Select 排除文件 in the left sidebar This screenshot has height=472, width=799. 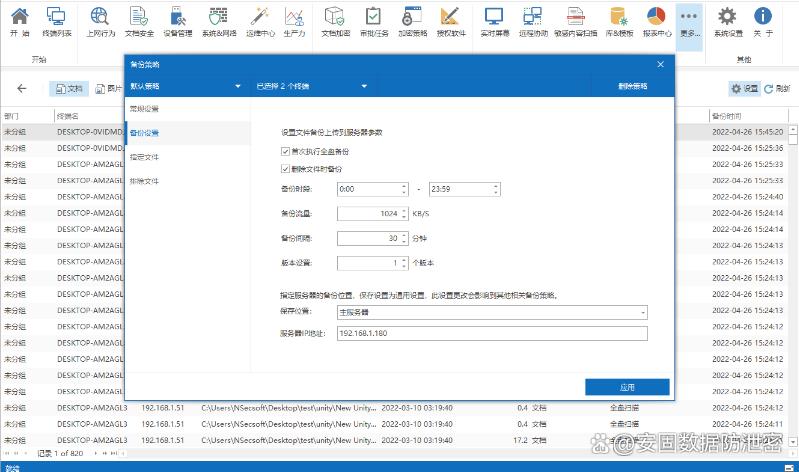(x=144, y=181)
